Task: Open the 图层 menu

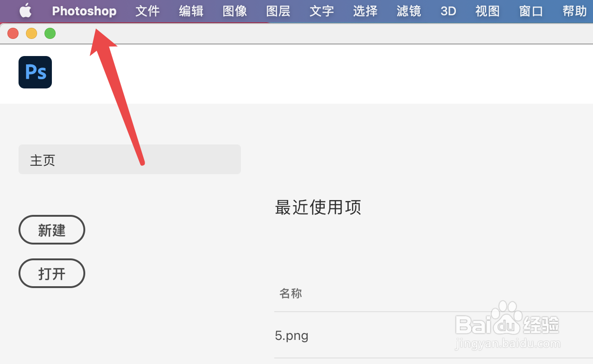Action: (278, 11)
